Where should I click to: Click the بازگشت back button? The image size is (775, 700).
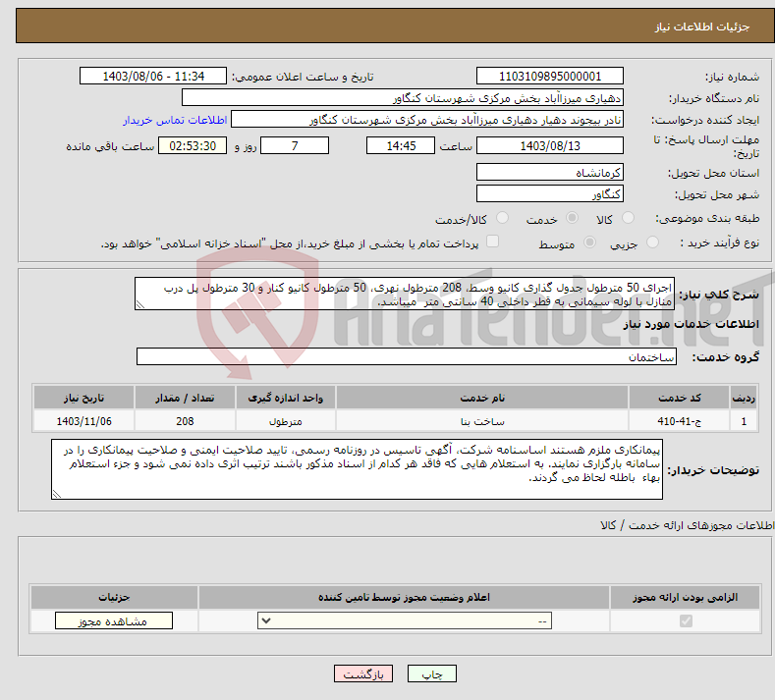tap(363, 674)
